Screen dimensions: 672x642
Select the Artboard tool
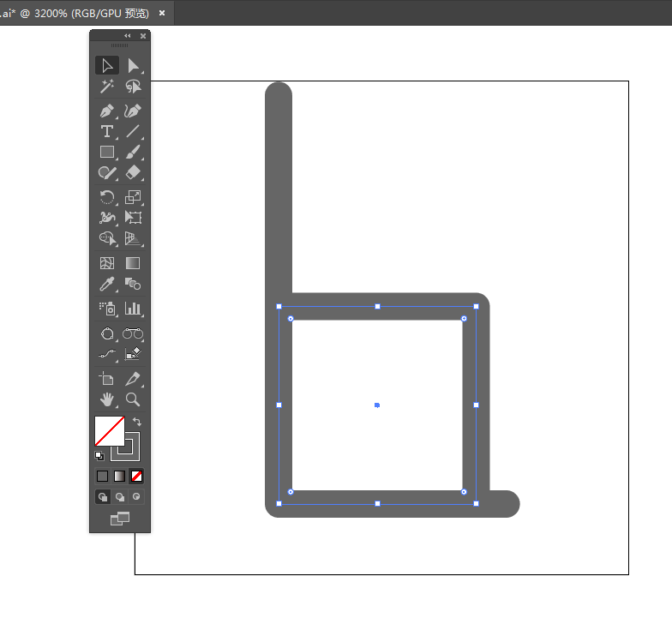107,379
